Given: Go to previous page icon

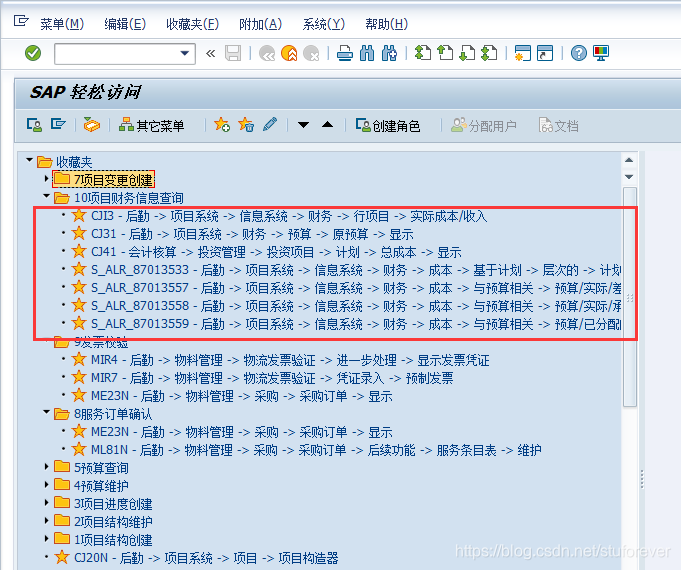Looking at the screenshot, I should (445, 53).
